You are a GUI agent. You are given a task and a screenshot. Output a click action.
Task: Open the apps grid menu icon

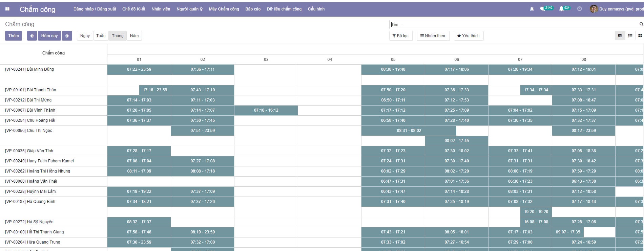click(7, 9)
